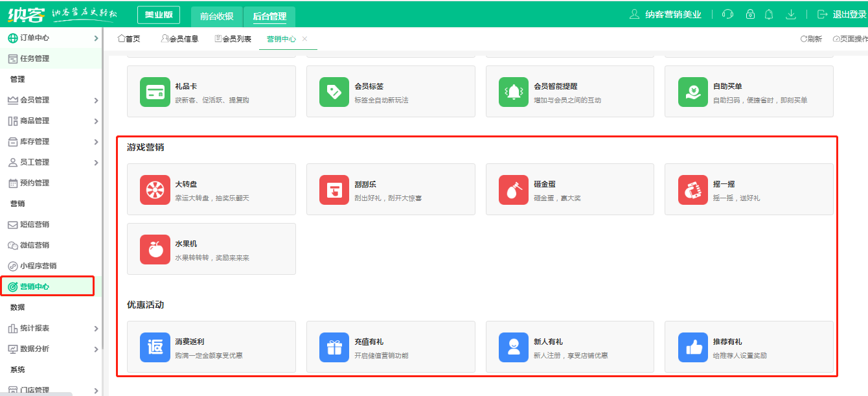Select the 营销中心 page tab

click(281, 39)
